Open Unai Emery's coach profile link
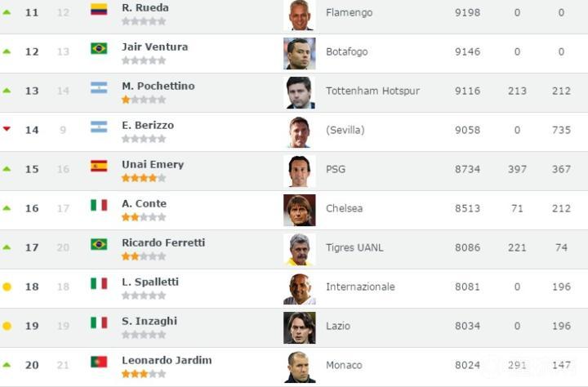Screen dimensions: 588x387 [x=153, y=164]
